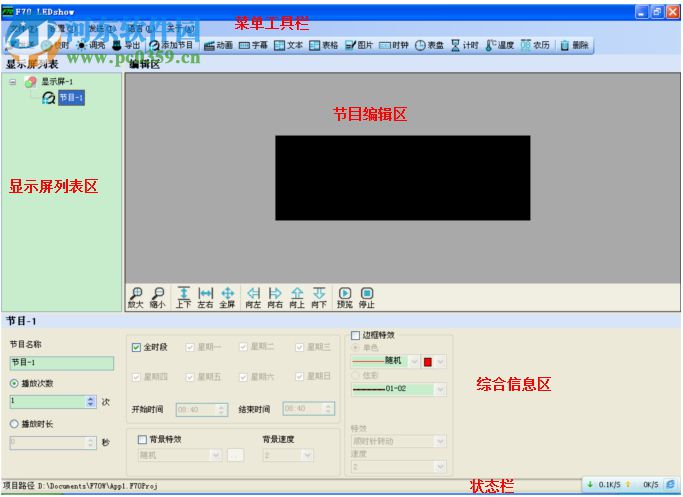Add a 温度 temperature area
The image size is (683, 497).
(x=500, y=45)
